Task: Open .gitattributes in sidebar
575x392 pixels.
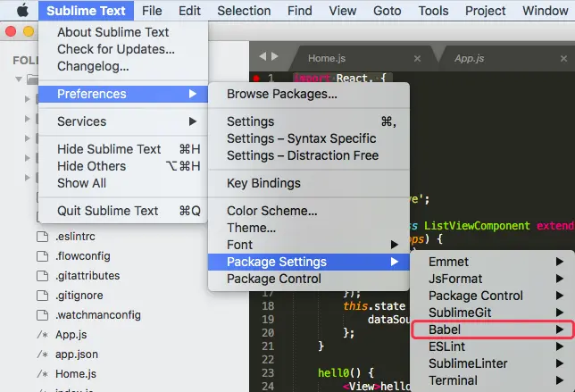Action: tap(87, 276)
